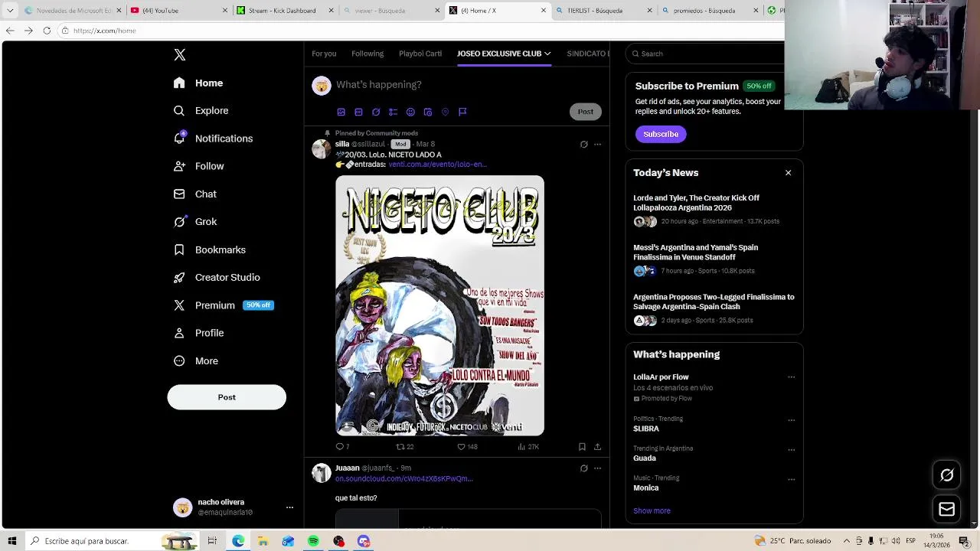This screenshot has height=551, width=980.
Task: Open the floating Messages button
Action: (947, 510)
